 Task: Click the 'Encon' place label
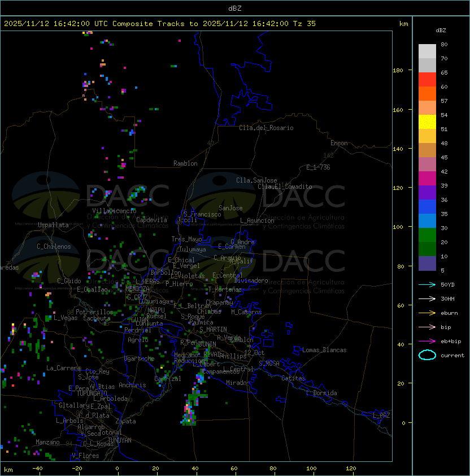[x=339, y=143]
